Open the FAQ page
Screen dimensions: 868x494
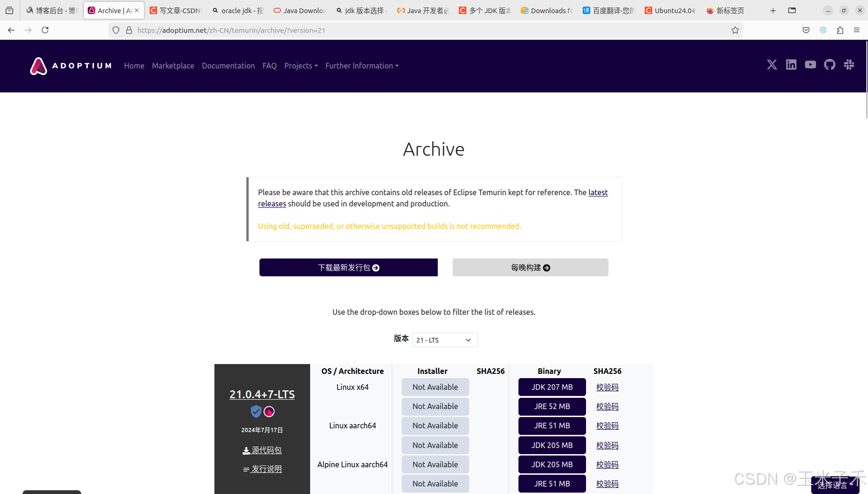coord(270,66)
